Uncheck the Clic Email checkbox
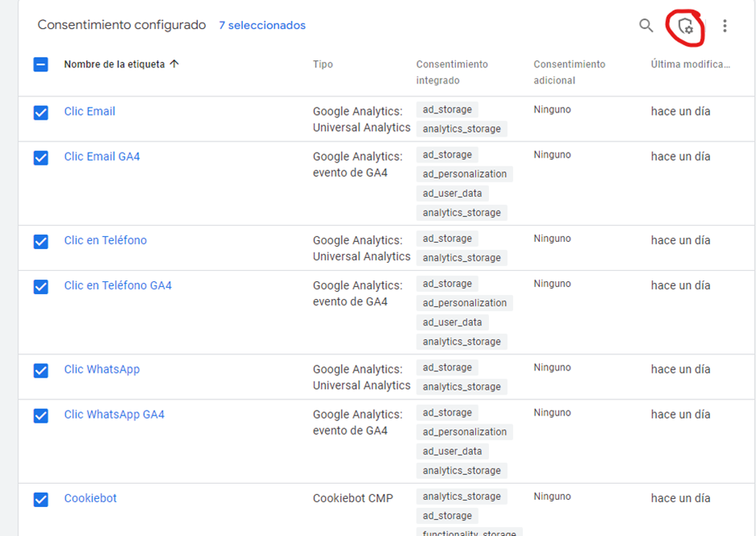The image size is (756, 536). click(41, 113)
